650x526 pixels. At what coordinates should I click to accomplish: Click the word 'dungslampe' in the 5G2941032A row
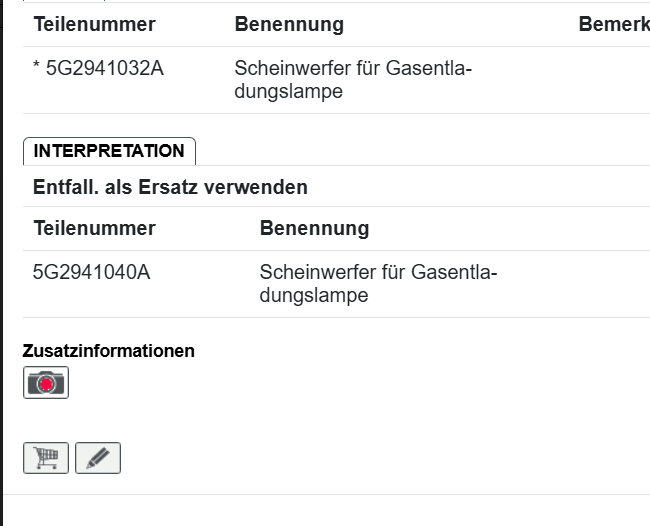pos(288,92)
